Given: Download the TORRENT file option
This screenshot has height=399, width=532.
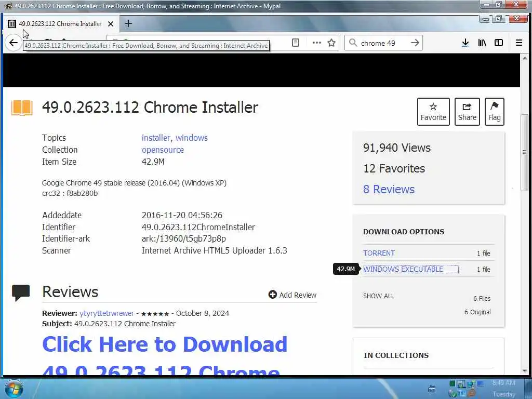Looking at the screenshot, I should click(379, 253).
